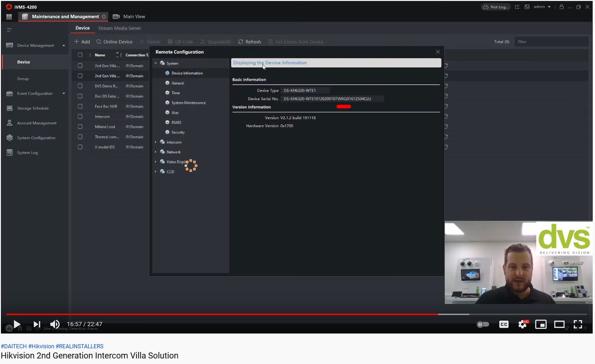Toggle the autoplay switch
Viewport: 595px width, 364px height.
coord(483,324)
